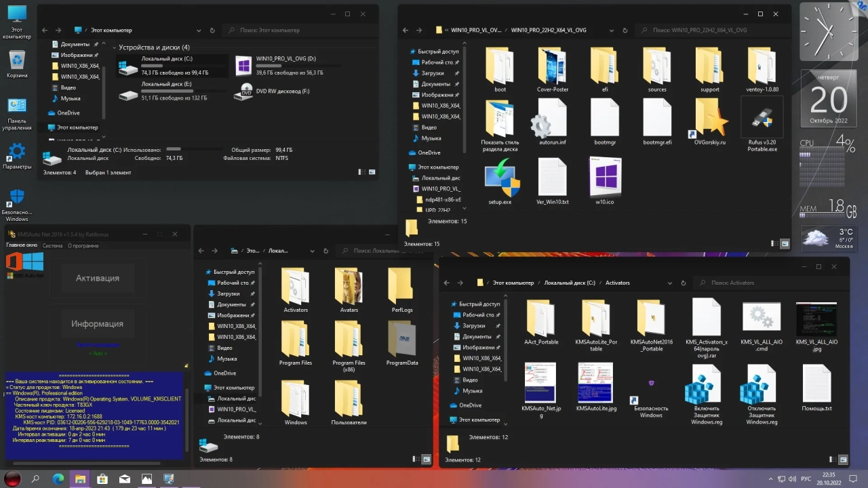Select KMSAuto_Net.jpg image

(541, 391)
